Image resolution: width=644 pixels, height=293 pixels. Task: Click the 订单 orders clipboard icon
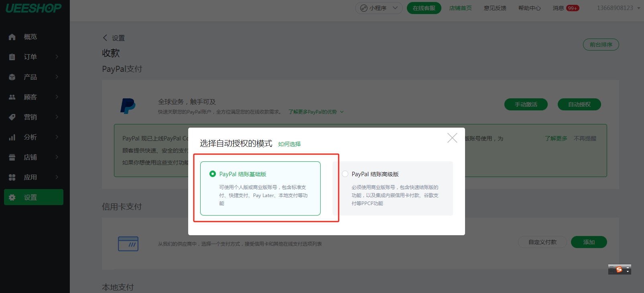12,57
